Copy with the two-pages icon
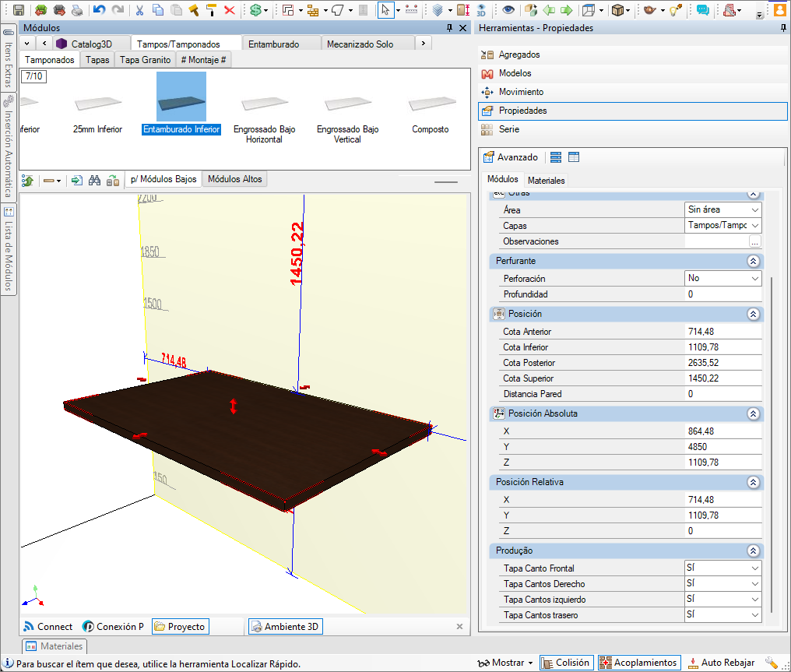The height and width of the screenshot is (672, 791). click(x=158, y=10)
